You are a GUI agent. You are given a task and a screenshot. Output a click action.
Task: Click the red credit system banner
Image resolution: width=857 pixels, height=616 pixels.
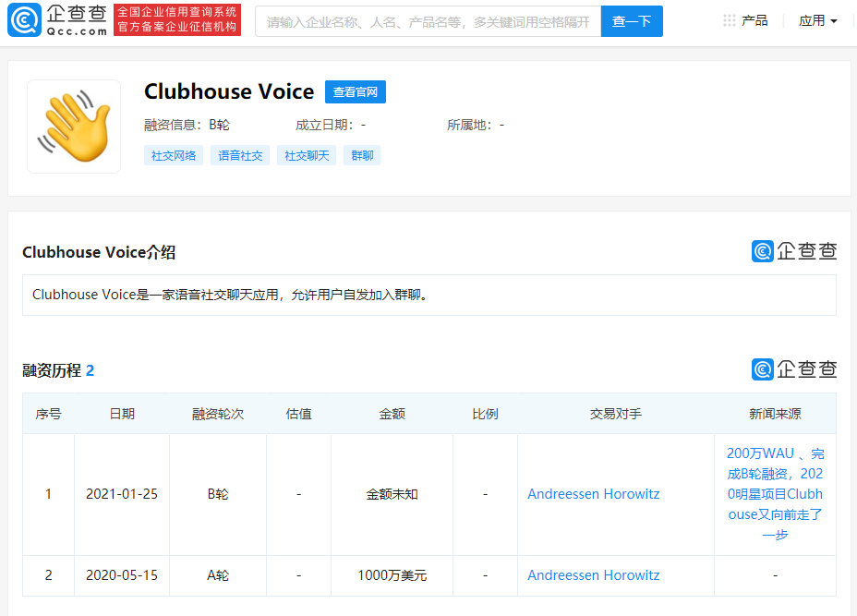(177, 19)
